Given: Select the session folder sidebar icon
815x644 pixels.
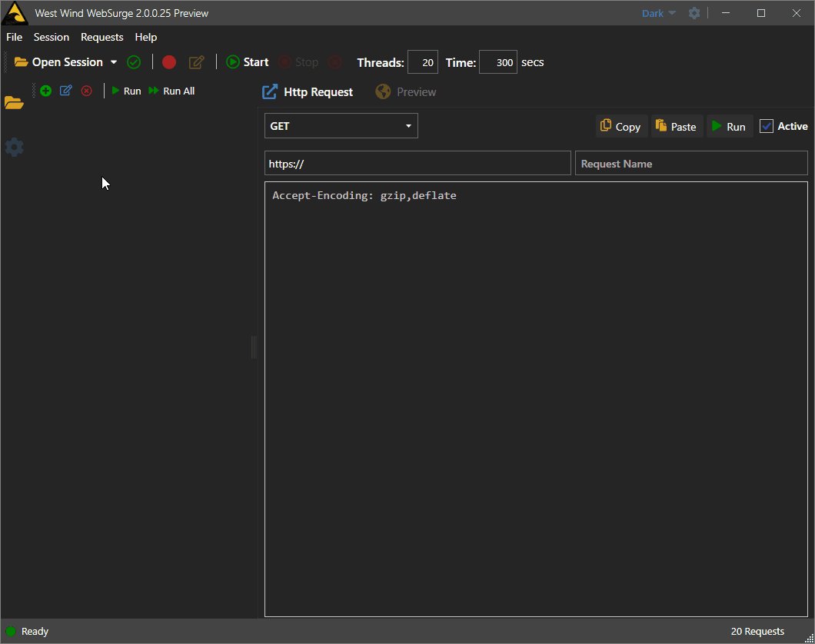Looking at the screenshot, I should [x=14, y=103].
